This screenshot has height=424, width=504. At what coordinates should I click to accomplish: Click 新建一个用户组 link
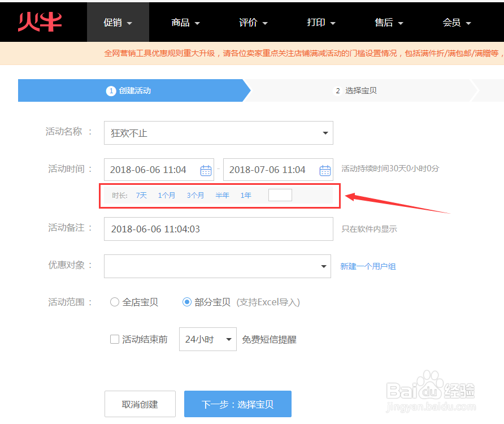click(x=368, y=266)
